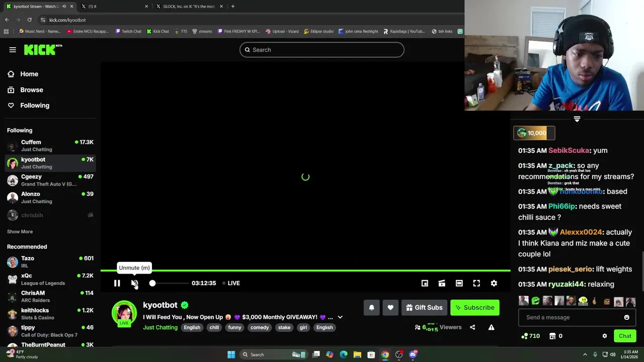
Task: Open recommended channel Tazo
Action: point(50,261)
